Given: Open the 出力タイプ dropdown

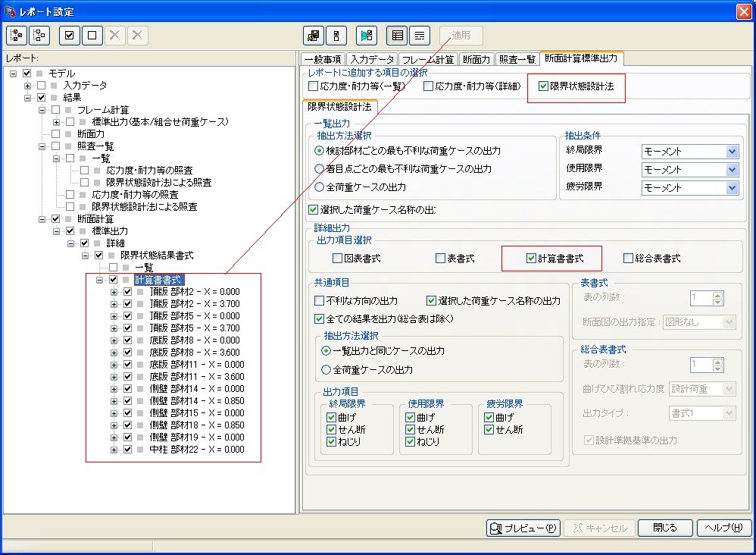Looking at the screenshot, I should point(729,413).
